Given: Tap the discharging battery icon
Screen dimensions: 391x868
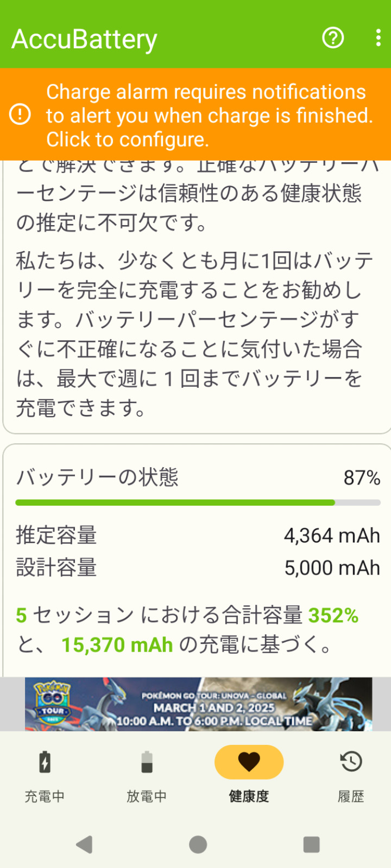Looking at the screenshot, I should (x=147, y=762).
